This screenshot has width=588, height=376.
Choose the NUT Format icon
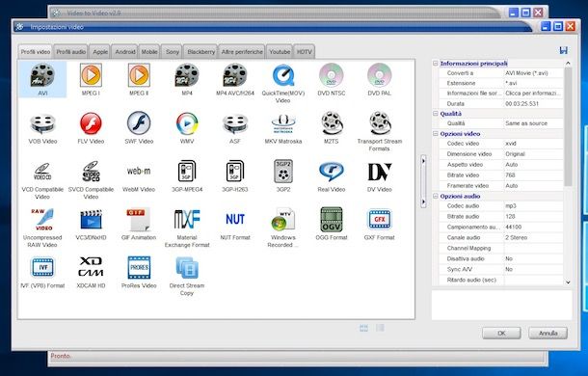coord(235,219)
